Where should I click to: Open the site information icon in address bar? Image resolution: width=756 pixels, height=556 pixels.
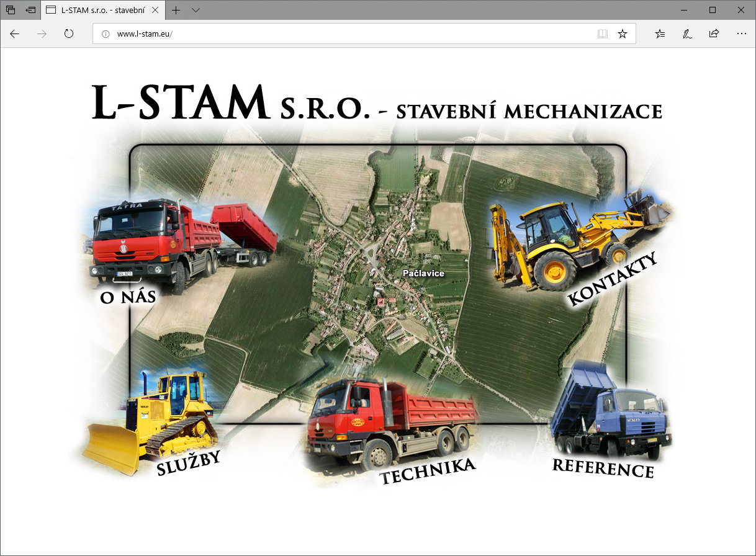(106, 34)
